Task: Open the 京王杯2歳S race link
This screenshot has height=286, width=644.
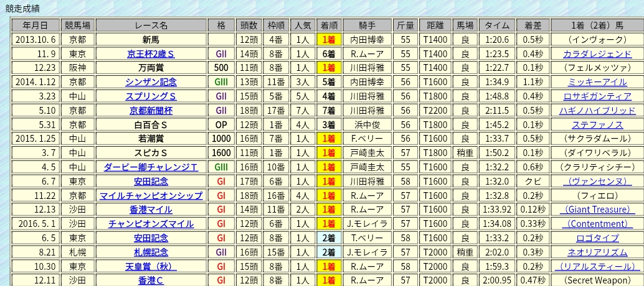Action: [x=151, y=53]
